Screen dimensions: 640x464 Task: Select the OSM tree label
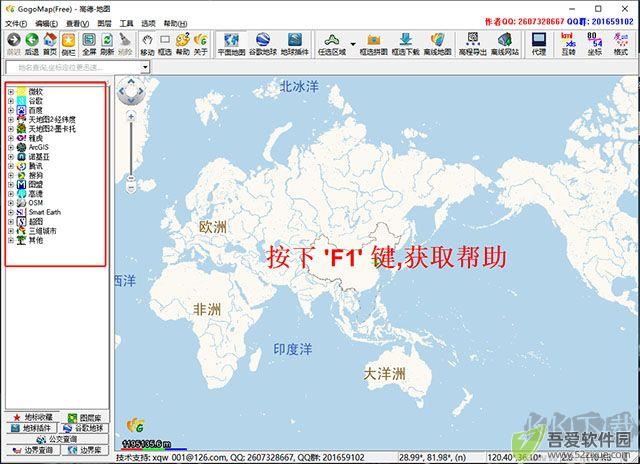click(36, 203)
